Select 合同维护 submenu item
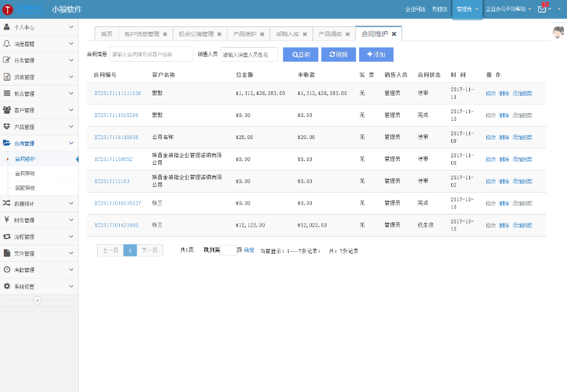The height and width of the screenshot is (392, 567). pyautogui.click(x=25, y=159)
